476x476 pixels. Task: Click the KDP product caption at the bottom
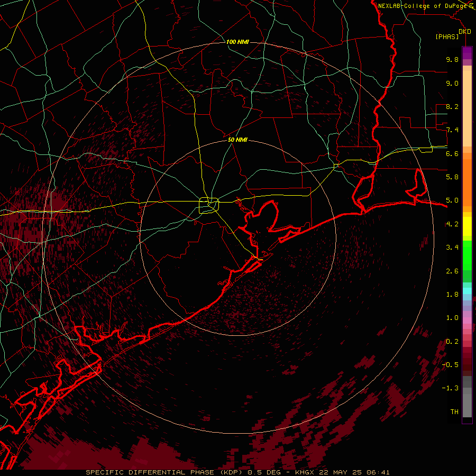tap(237, 472)
